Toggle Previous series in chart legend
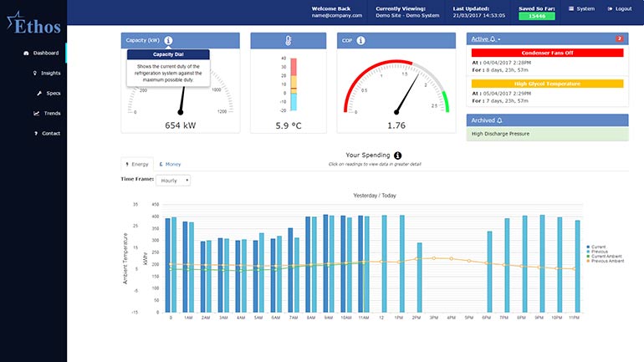644x362 pixels. (x=597, y=252)
